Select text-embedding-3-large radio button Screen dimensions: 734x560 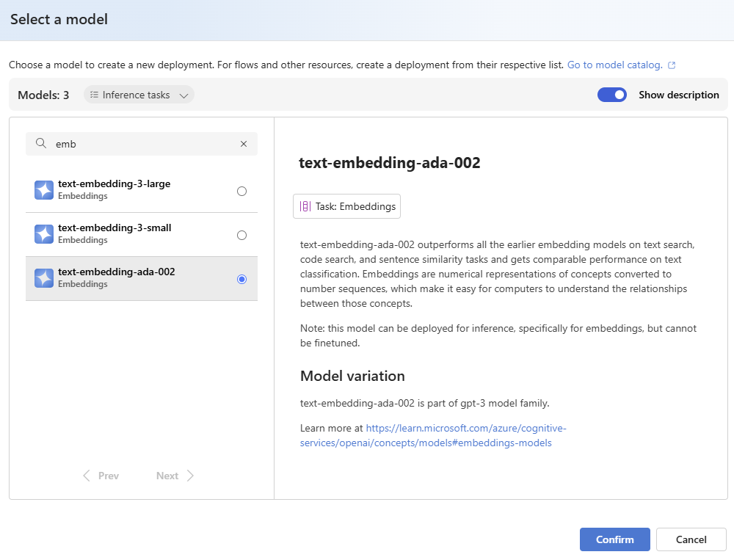(x=241, y=191)
